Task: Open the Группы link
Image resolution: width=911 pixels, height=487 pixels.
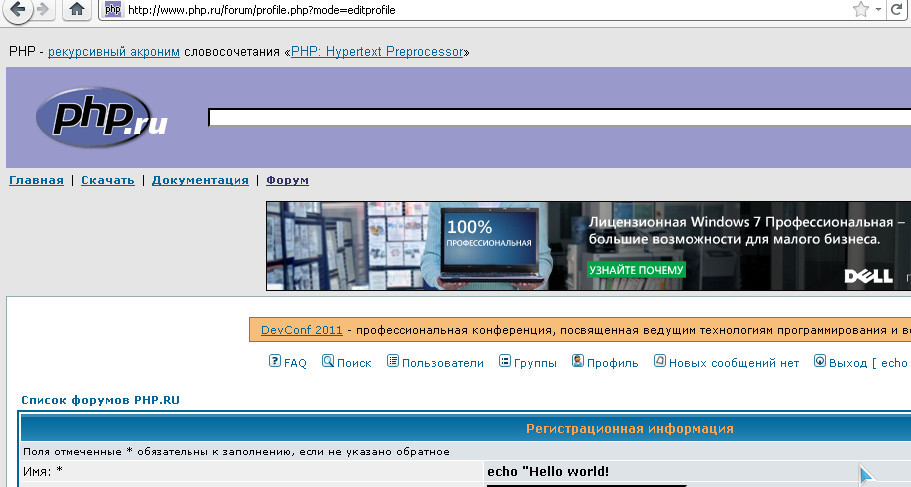Action: pyautogui.click(x=535, y=363)
